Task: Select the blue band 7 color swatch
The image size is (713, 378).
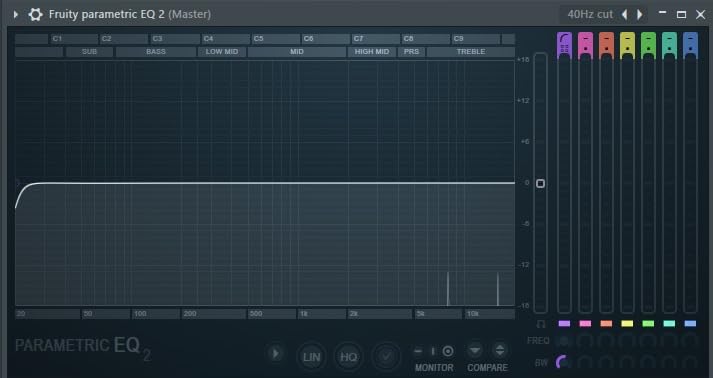Action: tap(690, 324)
